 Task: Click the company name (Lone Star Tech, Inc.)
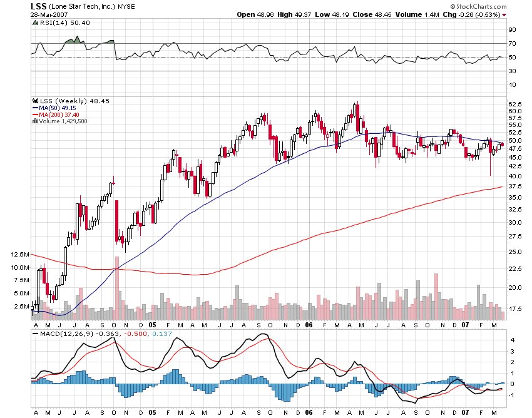tap(82, 6)
